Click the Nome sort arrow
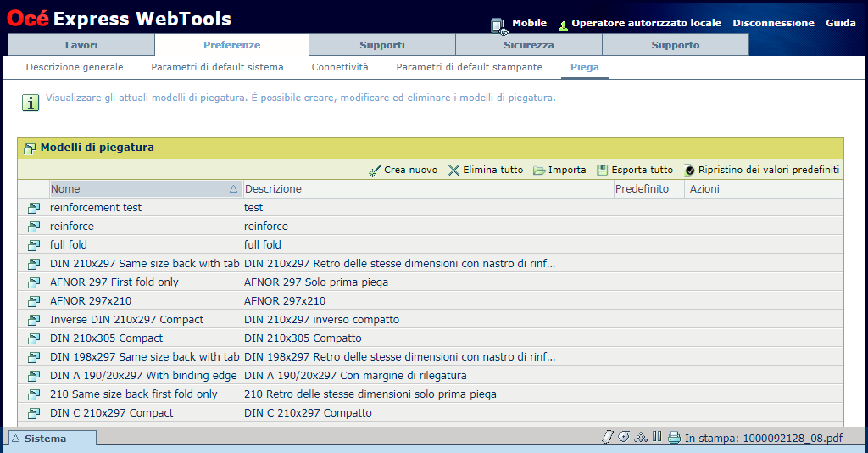 tap(234, 189)
